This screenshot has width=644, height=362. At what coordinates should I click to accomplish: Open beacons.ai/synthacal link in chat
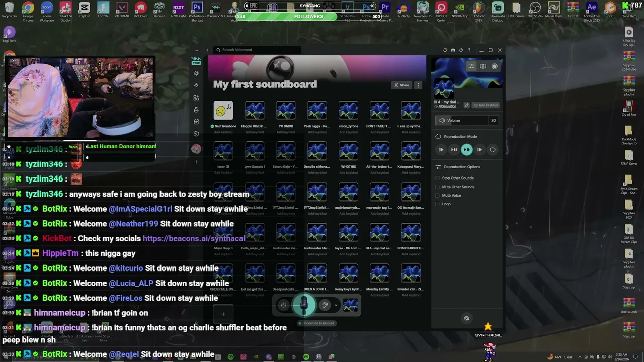pyautogui.click(x=194, y=239)
